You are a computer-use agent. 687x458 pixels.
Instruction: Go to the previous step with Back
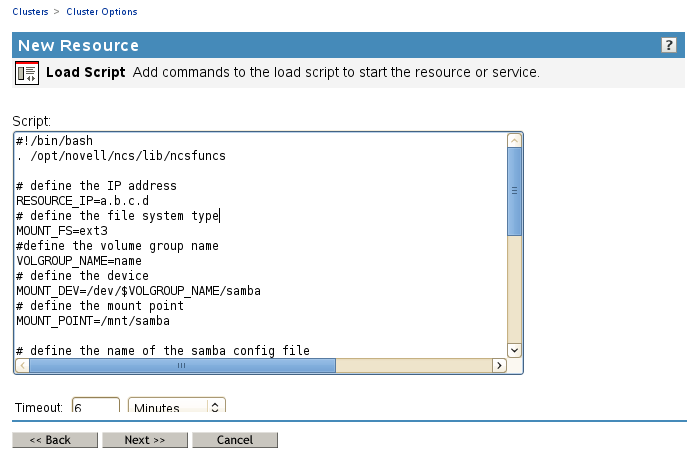pyautogui.click(x=55, y=440)
